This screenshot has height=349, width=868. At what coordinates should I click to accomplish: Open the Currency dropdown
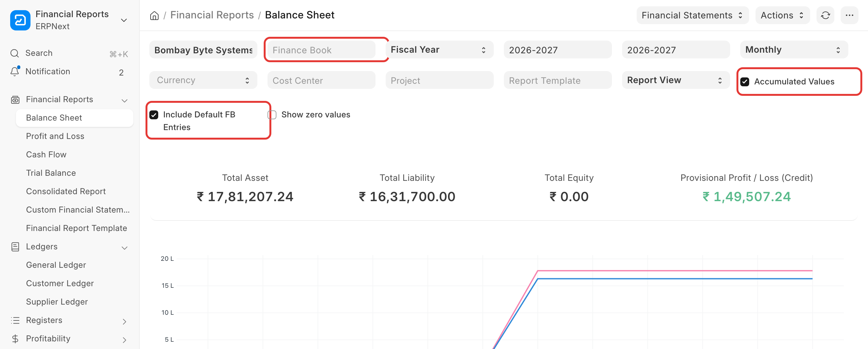(203, 80)
